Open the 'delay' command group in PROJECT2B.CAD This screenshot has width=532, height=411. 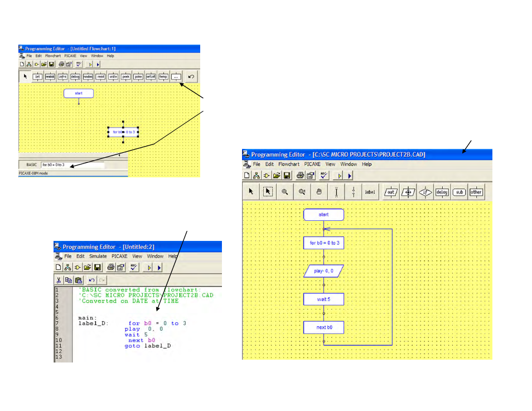pyautogui.click(x=442, y=192)
